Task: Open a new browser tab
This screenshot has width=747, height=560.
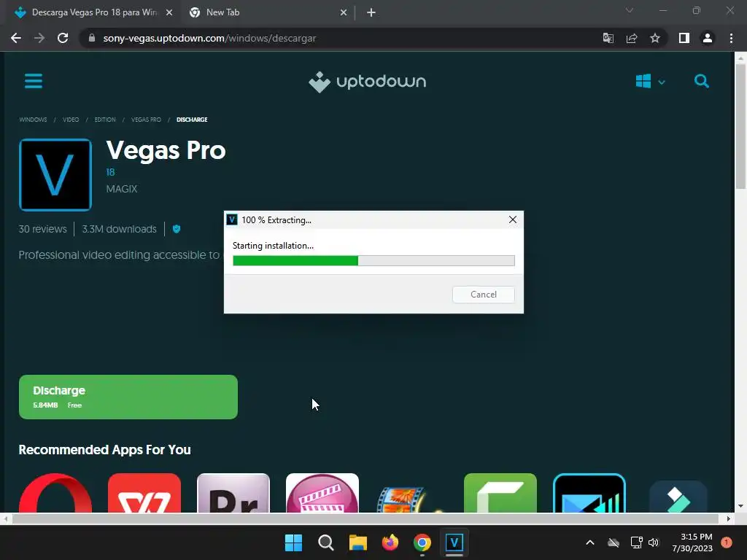Action: pyautogui.click(x=371, y=13)
